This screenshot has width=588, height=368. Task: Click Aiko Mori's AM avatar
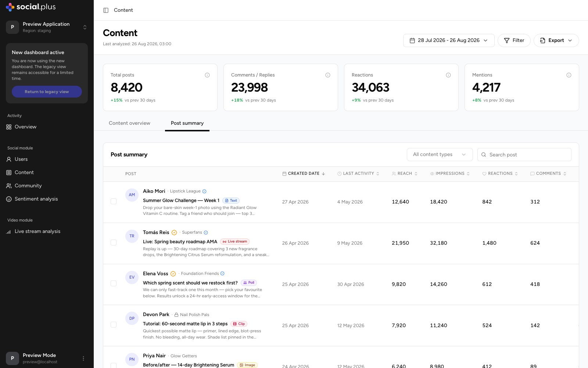pyautogui.click(x=132, y=195)
